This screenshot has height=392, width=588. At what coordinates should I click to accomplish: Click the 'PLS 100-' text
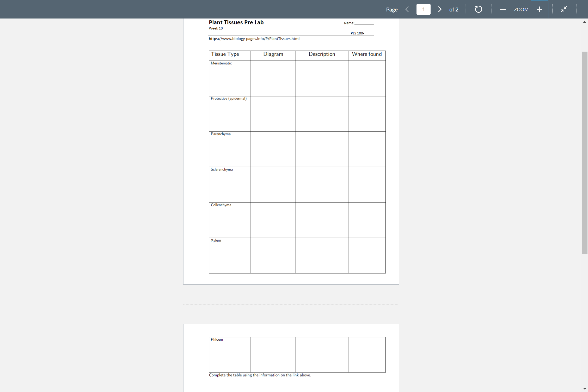point(357,33)
